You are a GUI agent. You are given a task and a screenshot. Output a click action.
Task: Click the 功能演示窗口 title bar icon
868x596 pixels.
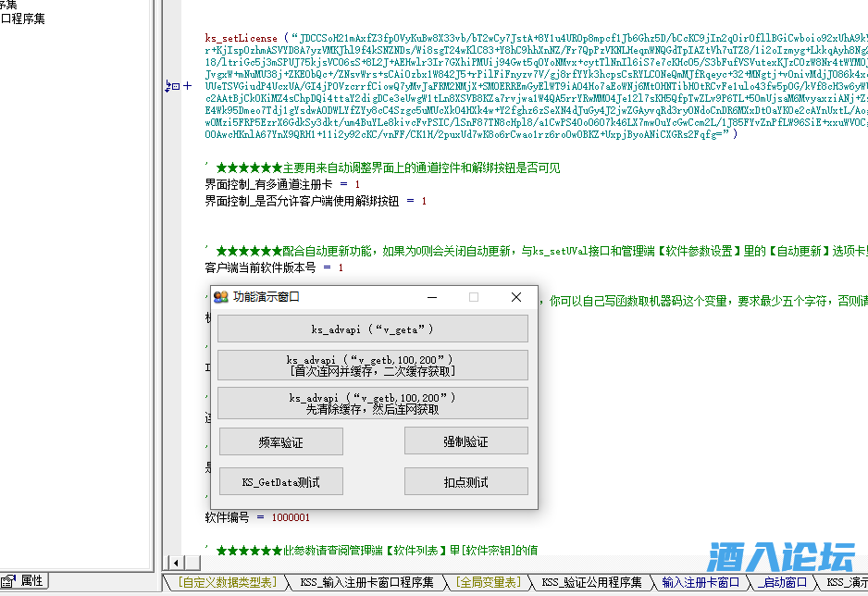[220, 297]
